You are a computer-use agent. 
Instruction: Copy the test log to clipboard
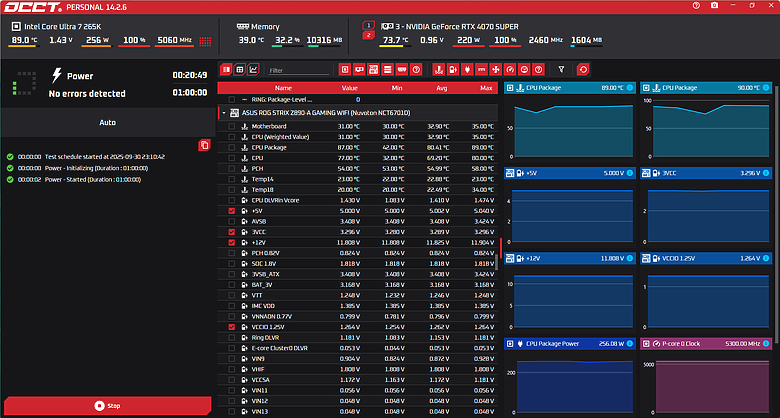point(204,145)
